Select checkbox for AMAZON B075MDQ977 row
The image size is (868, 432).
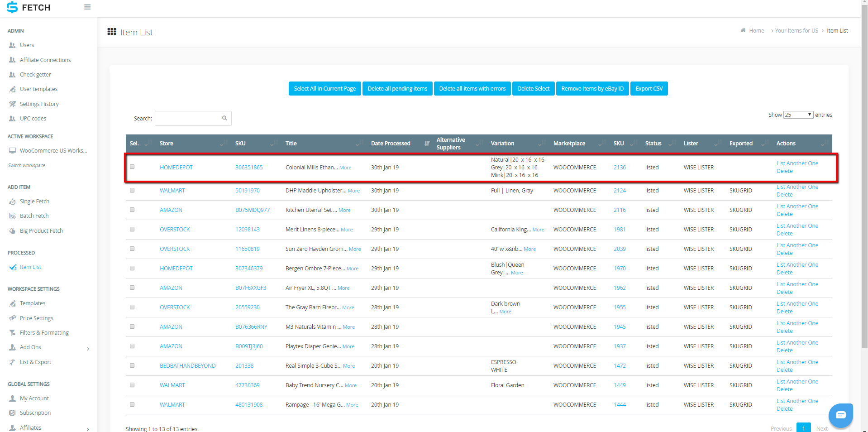click(132, 210)
